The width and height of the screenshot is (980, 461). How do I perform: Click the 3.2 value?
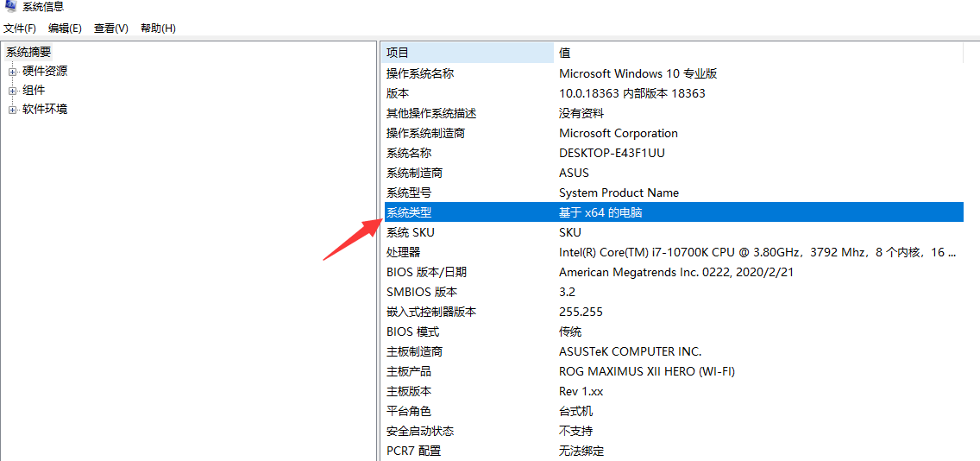click(567, 292)
